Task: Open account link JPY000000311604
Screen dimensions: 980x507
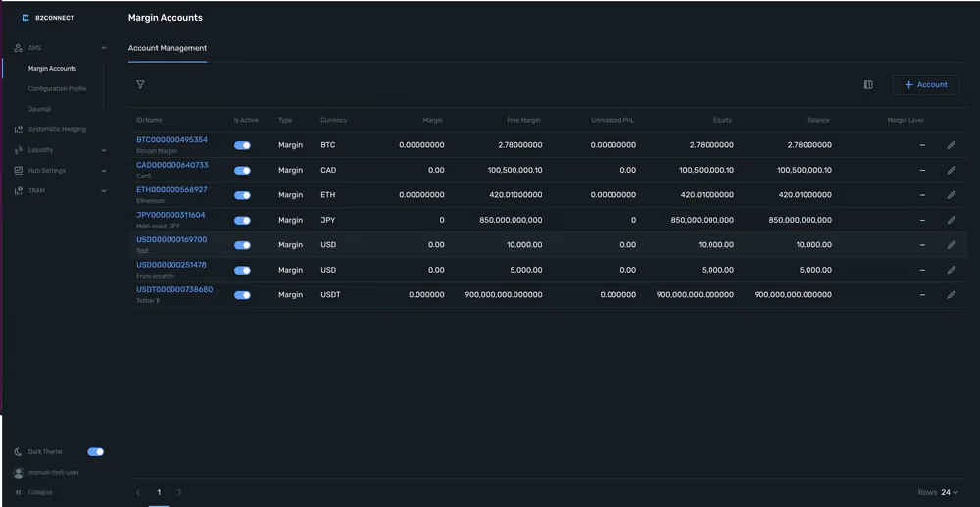Action: tap(171, 215)
